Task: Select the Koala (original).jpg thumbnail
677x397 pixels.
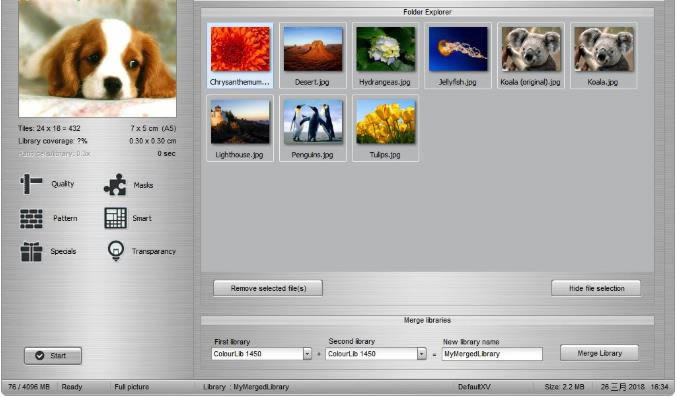Action: click(x=531, y=55)
